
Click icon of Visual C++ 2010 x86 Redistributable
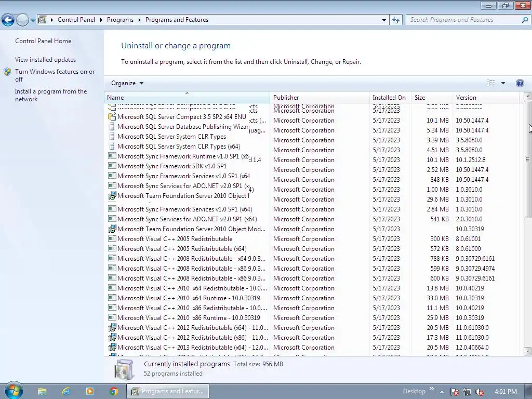112,308
